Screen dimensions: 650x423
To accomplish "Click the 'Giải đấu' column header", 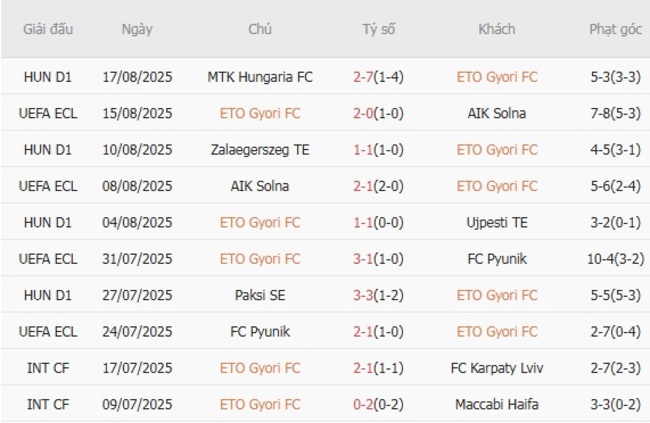I will coord(49,29).
